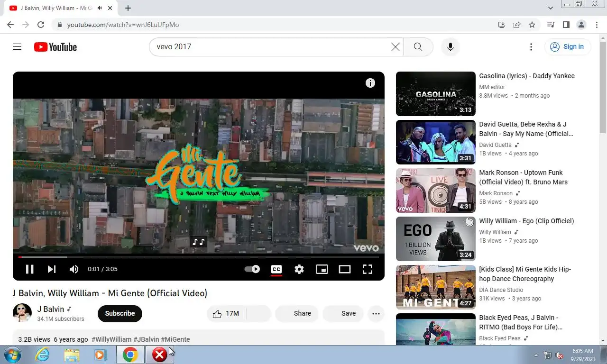The width and height of the screenshot is (607, 364).
Task: Go to YouTube home via logo
Action: [x=55, y=47]
